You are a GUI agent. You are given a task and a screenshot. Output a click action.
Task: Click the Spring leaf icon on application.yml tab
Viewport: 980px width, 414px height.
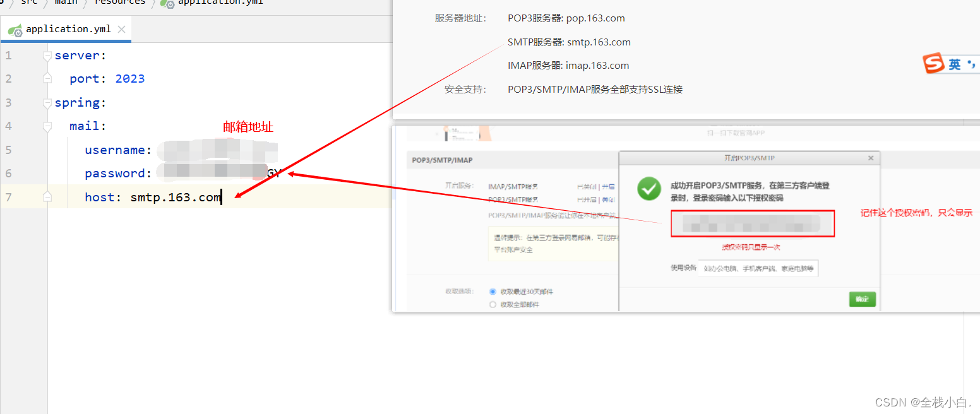tap(15, 29)
